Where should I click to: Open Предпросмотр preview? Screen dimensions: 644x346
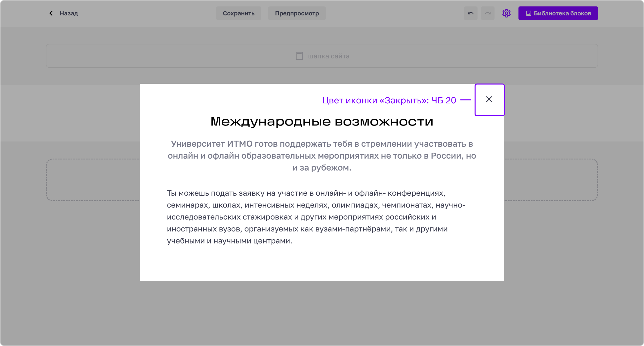click(x=297, y=13)
